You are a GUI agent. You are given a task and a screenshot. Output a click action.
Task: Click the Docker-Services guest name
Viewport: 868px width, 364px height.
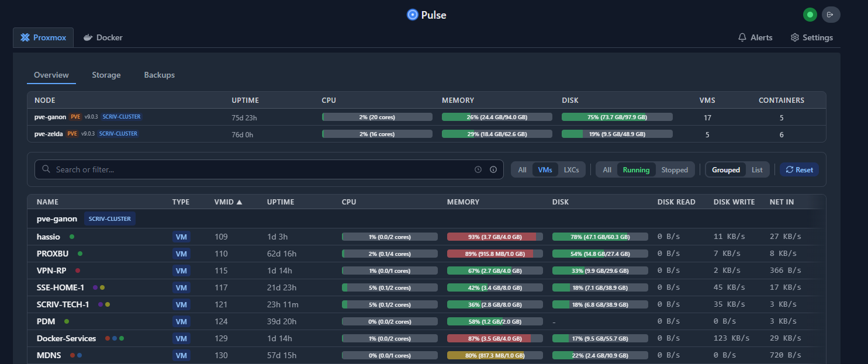[66, 338]
